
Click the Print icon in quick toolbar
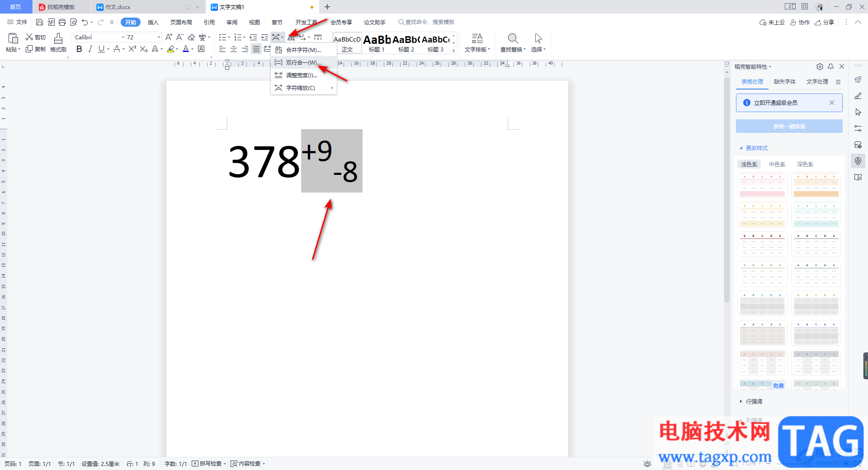[62, 22]
